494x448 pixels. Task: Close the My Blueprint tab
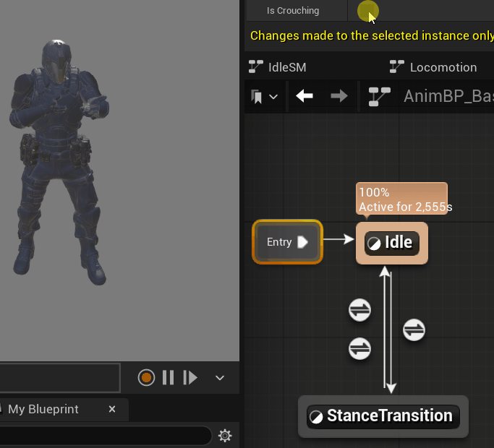pos(112,409)
